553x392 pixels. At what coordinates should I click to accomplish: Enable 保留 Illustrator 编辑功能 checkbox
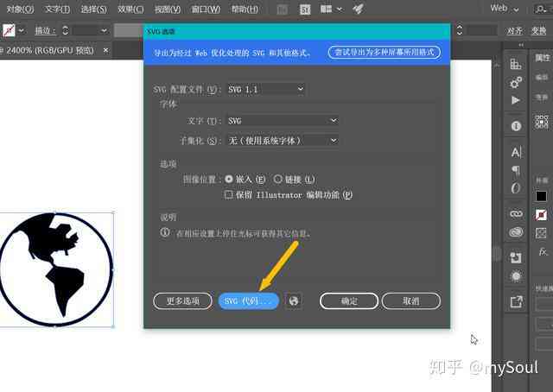tap(228, 194)
